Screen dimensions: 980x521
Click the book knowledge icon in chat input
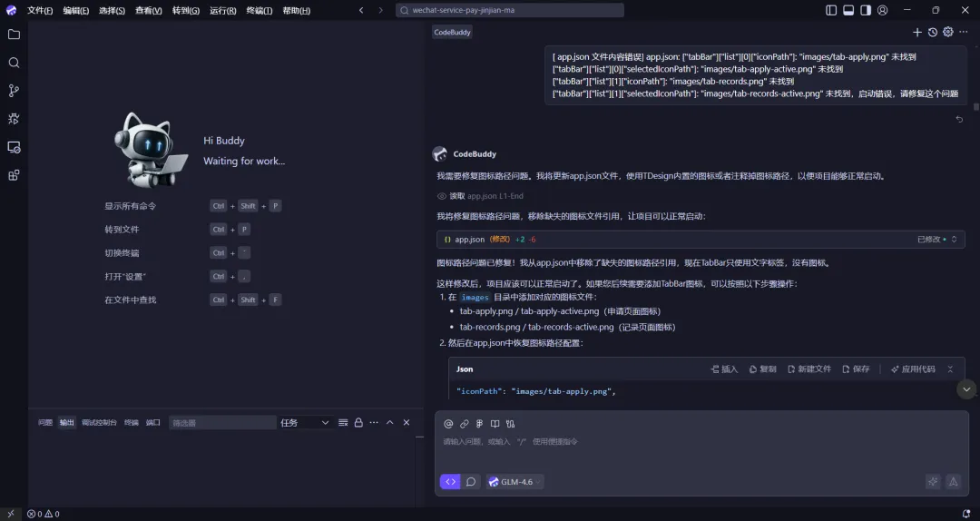(495, 424)
